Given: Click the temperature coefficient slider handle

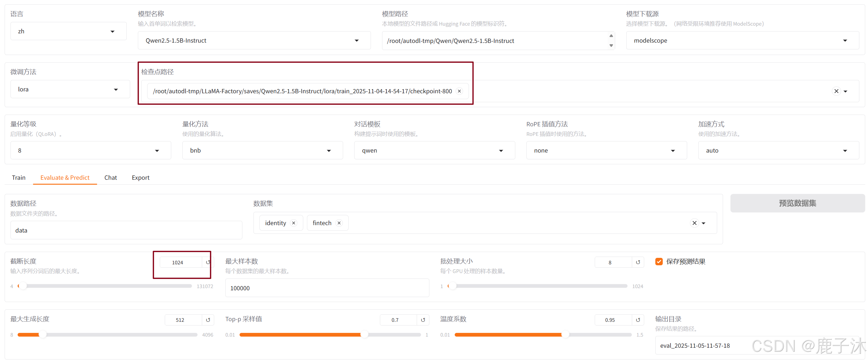Looking at the screenshot, I should 565,335.
